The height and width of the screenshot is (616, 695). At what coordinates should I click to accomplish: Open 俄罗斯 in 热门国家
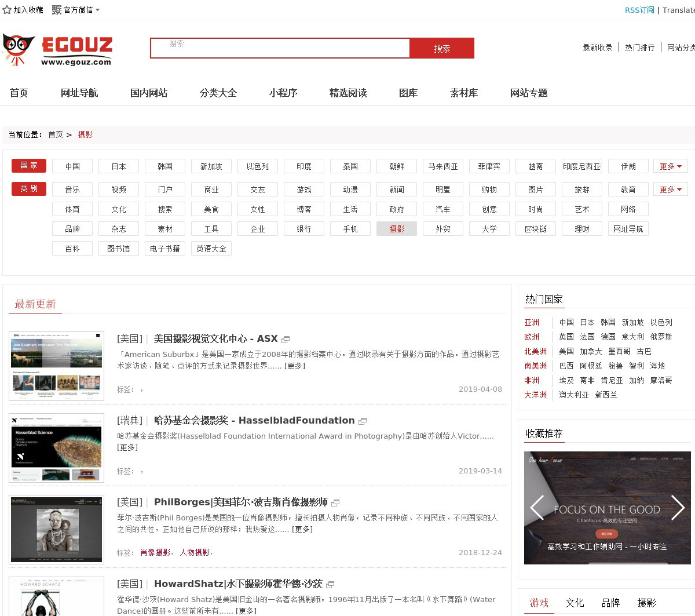[661, 337]
